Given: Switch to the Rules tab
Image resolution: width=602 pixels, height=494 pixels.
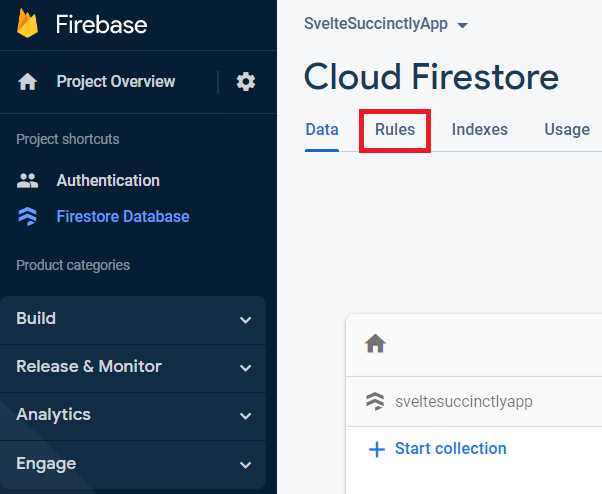Looking at the screenshot, I should coord(395,130).
